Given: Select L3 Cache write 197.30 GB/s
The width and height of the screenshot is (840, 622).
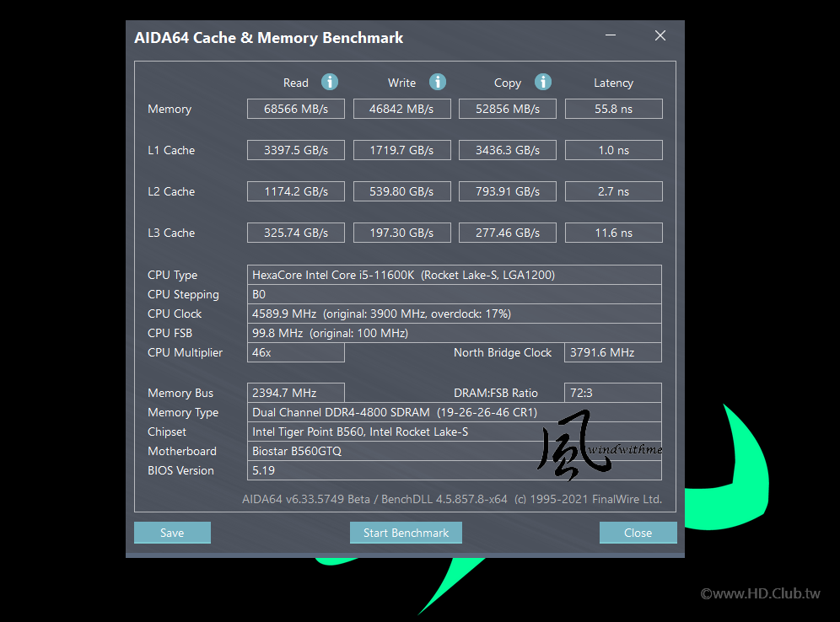Looking at the screenshot, I should tap(401, 233).
